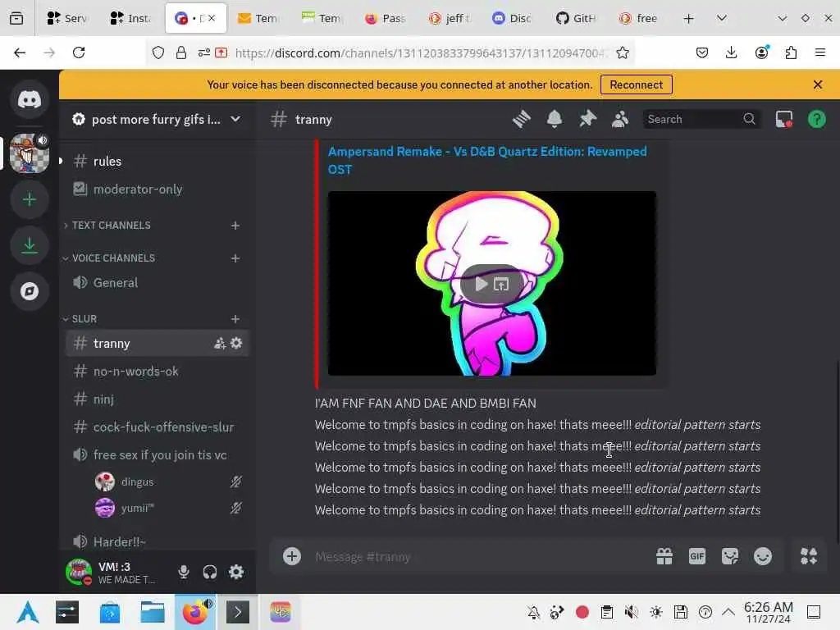
Task: Open the no-n-words-ok channel
Action: [157, 372]
